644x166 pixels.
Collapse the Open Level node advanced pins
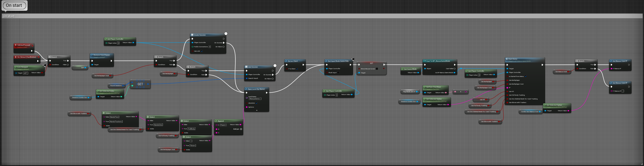tap(256, 110)
